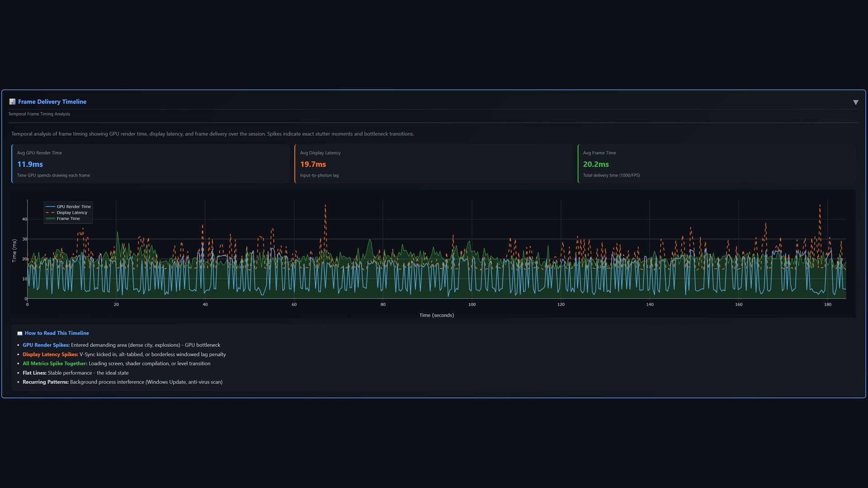
Task: Click the 'Time (seconds)' x-axis title
Action: 436,315
